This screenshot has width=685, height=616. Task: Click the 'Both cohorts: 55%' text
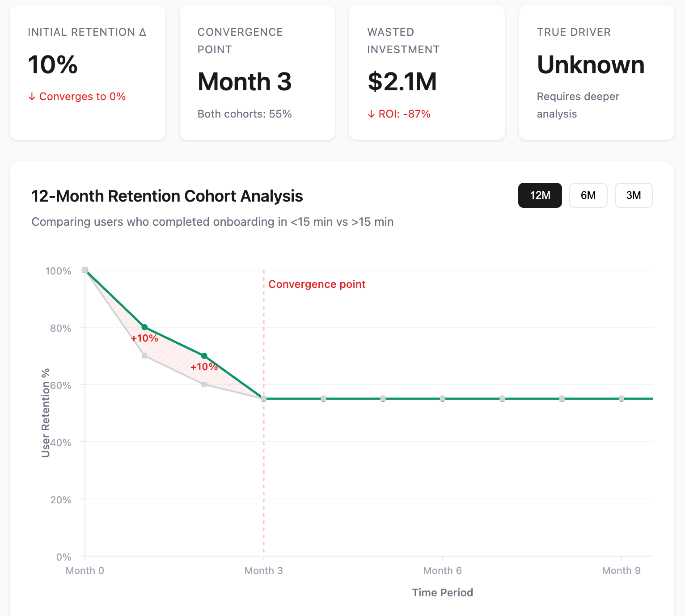point(245,114)
